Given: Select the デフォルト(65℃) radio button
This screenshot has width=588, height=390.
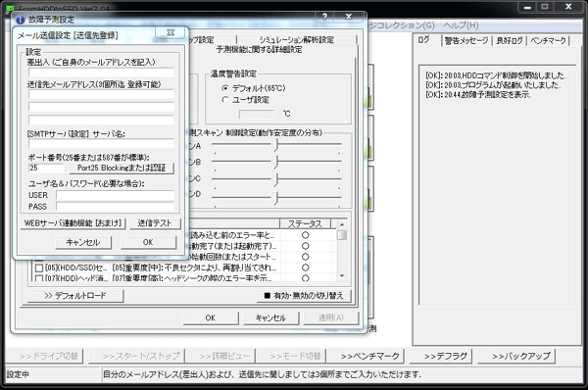Looking at the screenshot, I should (225, 88).
